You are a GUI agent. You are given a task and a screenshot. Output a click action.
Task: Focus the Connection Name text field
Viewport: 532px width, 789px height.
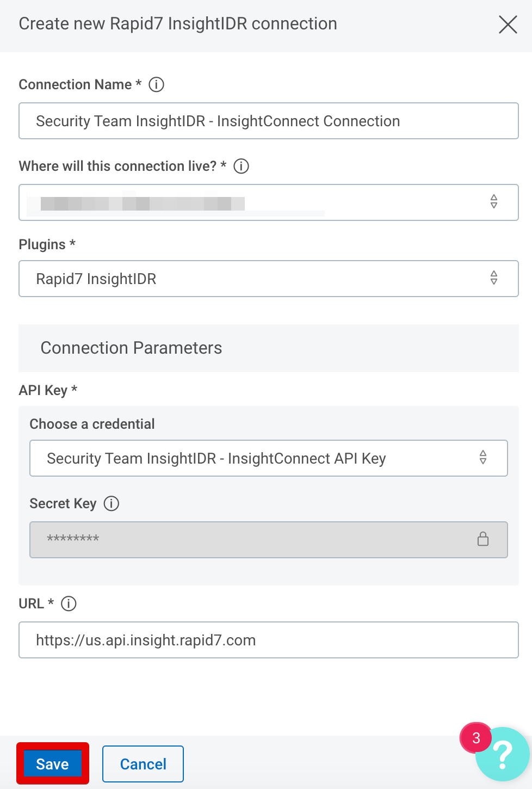pyautogui.click(x=268, y=121)
